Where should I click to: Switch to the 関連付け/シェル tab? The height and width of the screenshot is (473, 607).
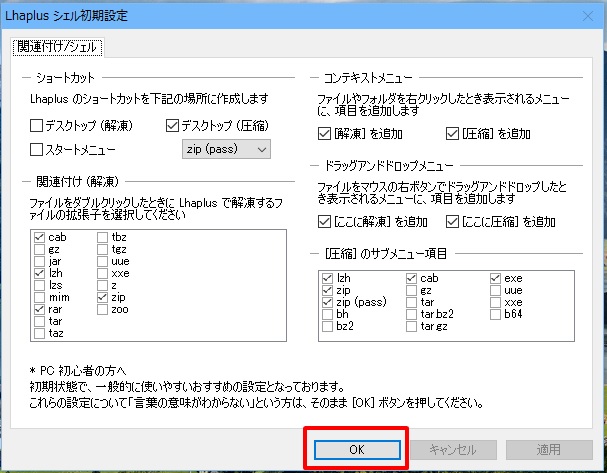click(x=57, y=47)
